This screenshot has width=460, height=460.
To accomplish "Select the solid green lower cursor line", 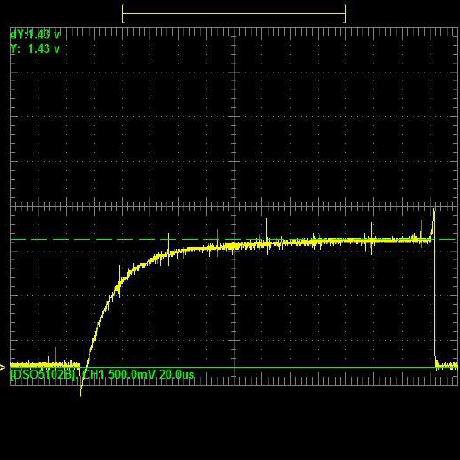I will click(x=233, y=368).
